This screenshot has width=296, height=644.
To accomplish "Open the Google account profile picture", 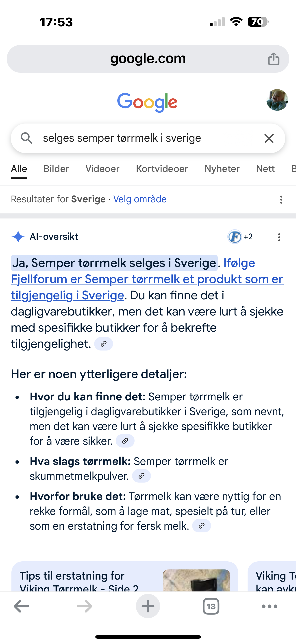I will tap(277, 100).
